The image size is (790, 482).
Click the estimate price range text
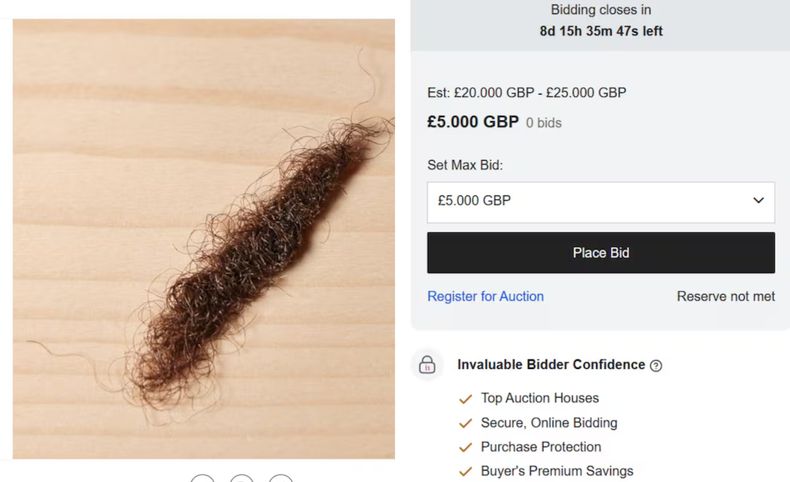coord(527,93)
